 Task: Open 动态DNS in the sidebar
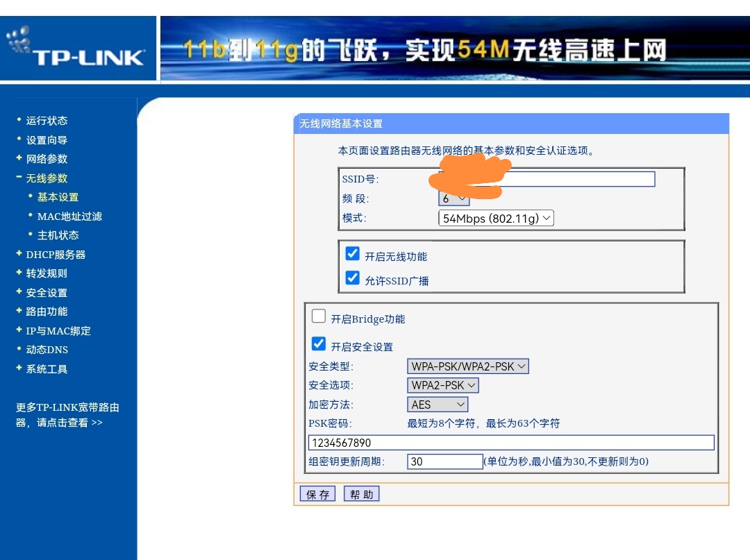[x=47, y=350]
